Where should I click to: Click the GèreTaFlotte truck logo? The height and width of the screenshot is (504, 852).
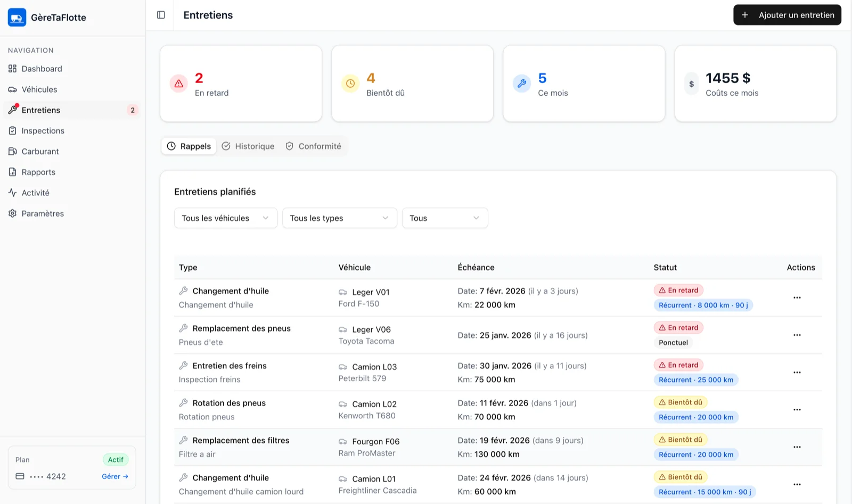[x=17, y=18]
